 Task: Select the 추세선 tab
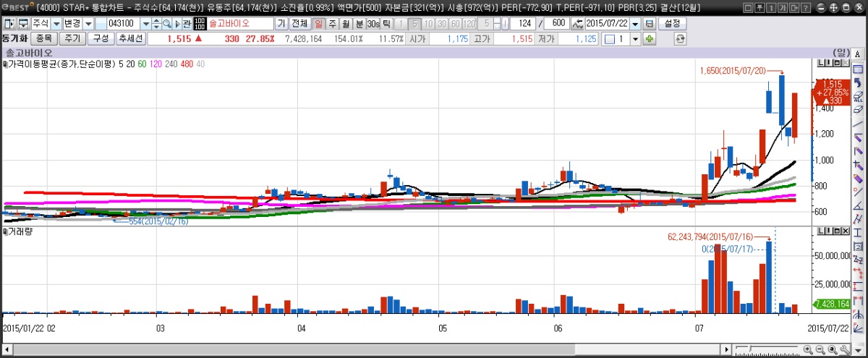pyautogui.click(x=131, y=38)
